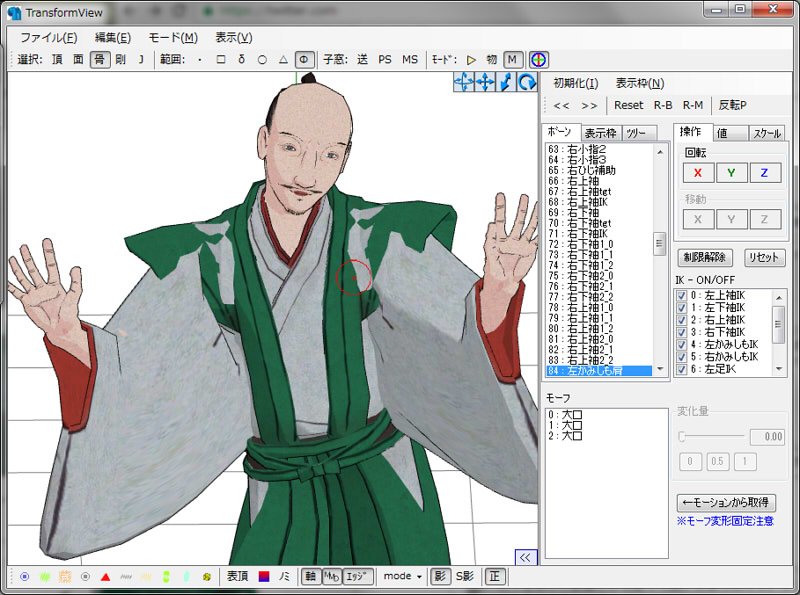
Task: Click gray target circle icon bottom bar
Action: tap(85, 577)
